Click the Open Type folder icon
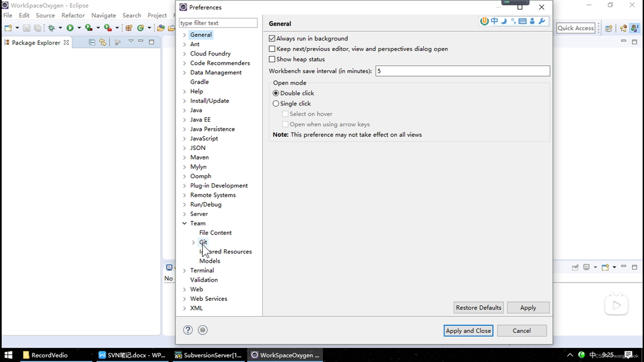644x362 pixels. click(161, 28)
